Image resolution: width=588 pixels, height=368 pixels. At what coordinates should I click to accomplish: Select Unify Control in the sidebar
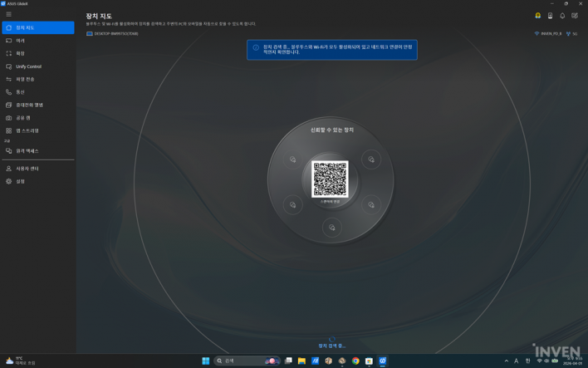tap(28, 66)
